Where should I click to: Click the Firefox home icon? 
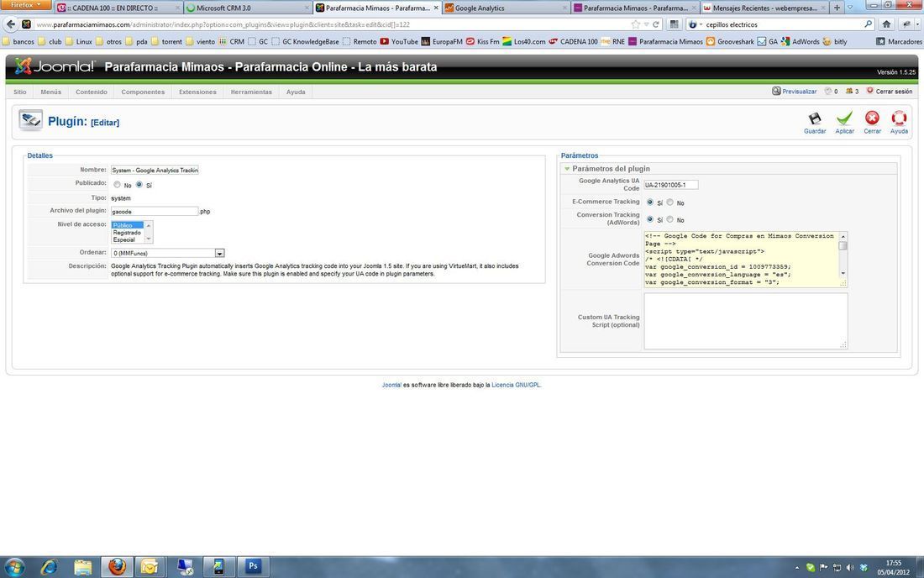coord(886,24)
